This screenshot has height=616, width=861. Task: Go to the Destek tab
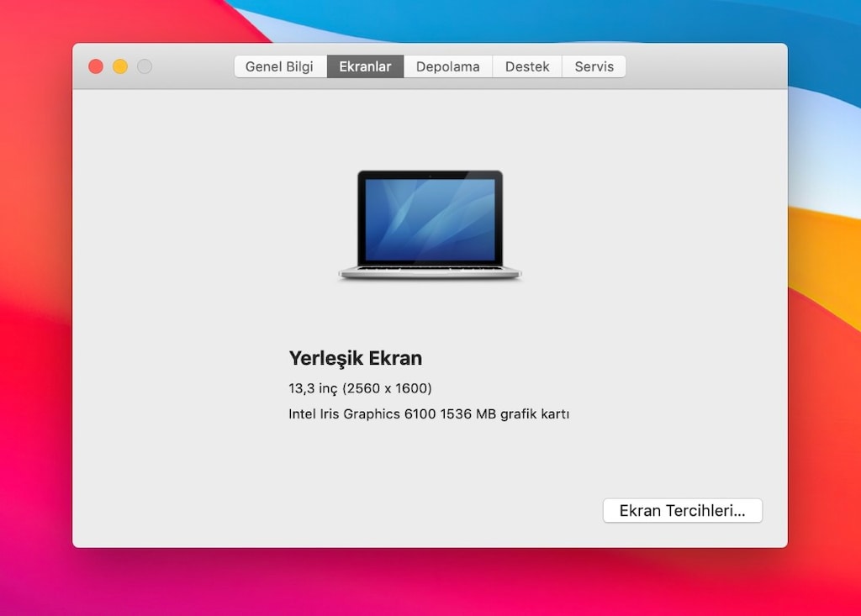point(527,66)
